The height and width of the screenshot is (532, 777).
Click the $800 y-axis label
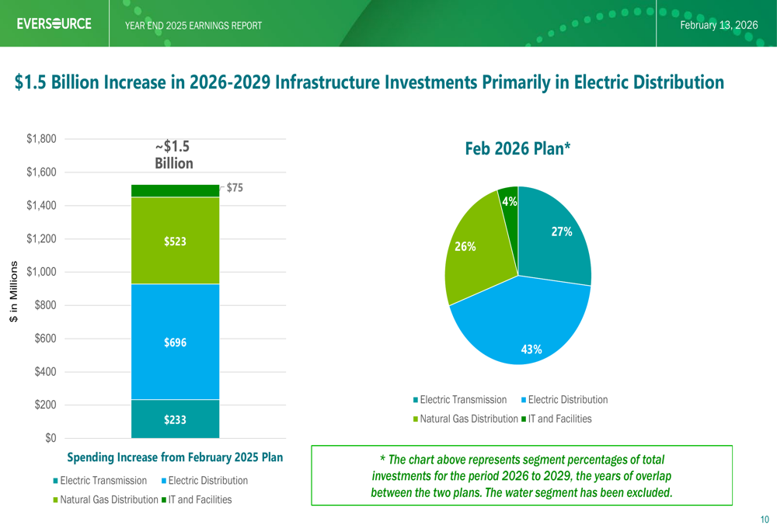pos(45,305)
